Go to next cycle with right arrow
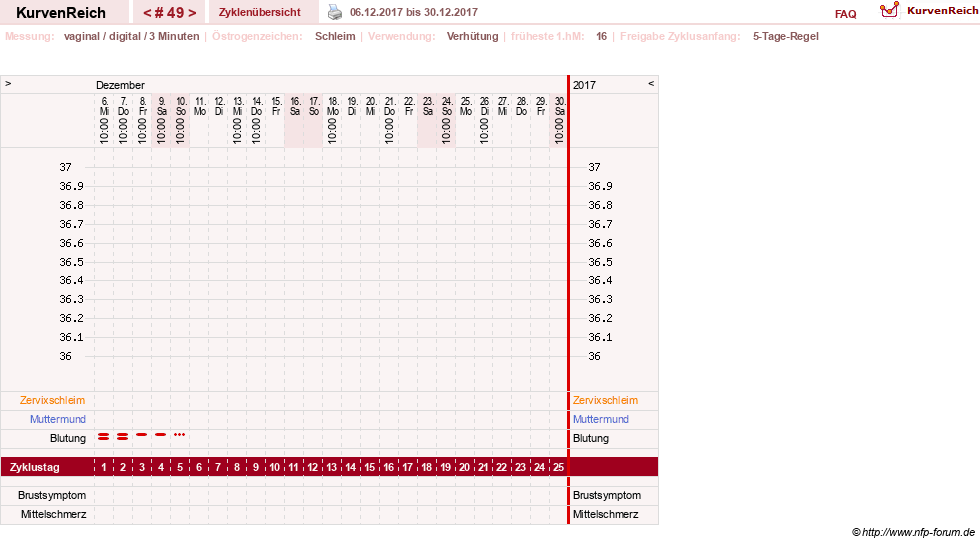This screenshot has height=544, width=980. [192, 13]
